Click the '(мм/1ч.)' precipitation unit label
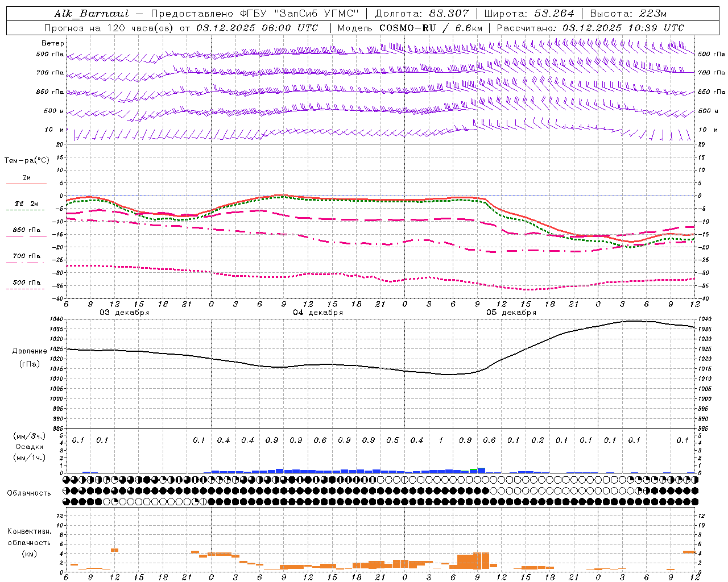728x582 pixels. [30, 458]
